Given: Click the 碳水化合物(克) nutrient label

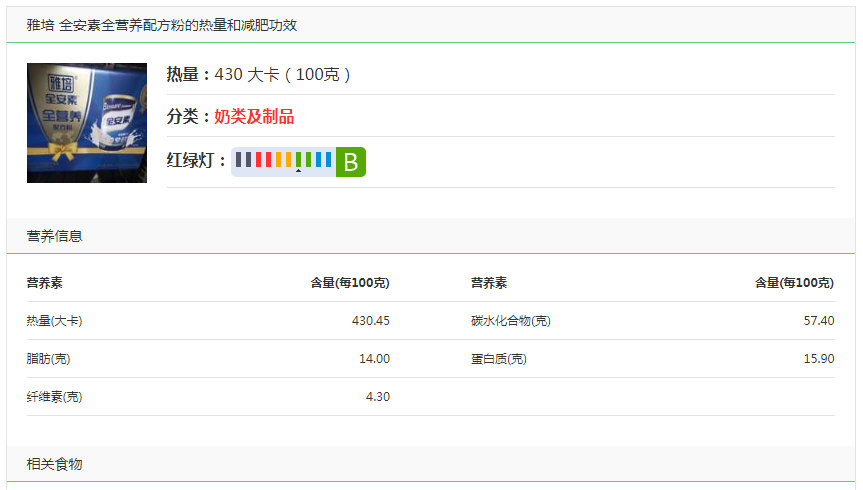Looking at the screenshot, I should pos(510,321).
